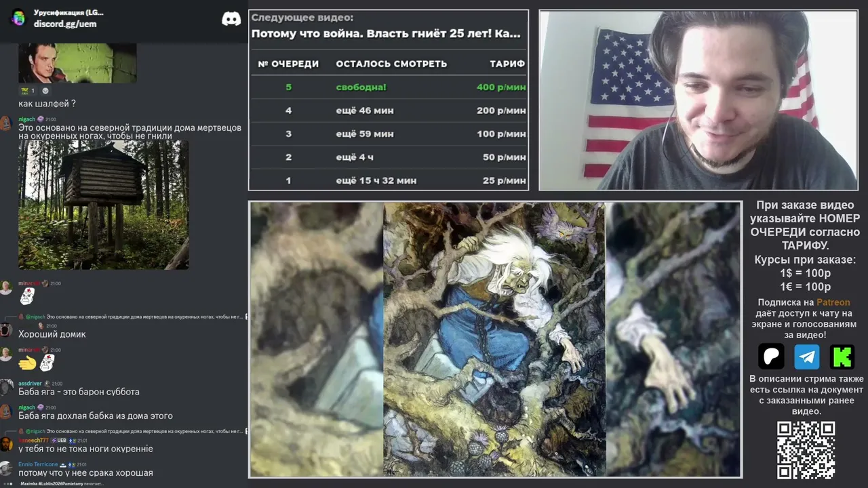This screenshot has width=868, height=488.
Task: Click the QR code for the ordered videos document
Action: coord(806,450)
